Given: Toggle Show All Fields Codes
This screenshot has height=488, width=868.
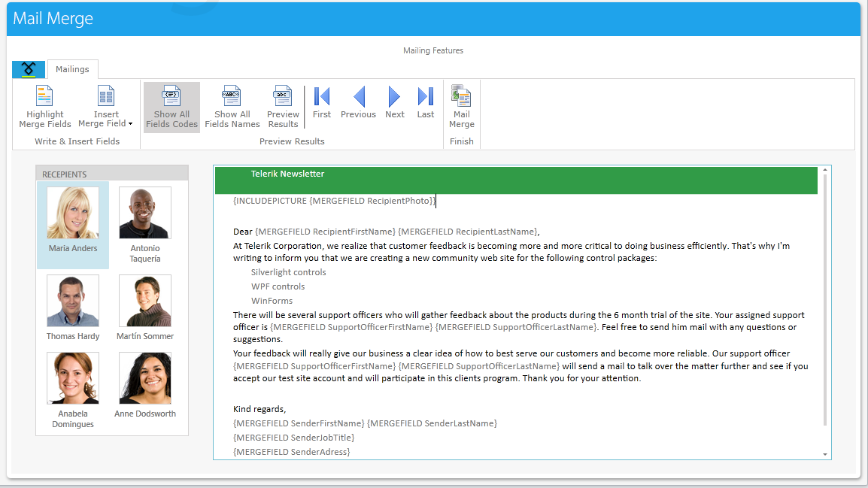Looking at the screenshot, I should pos(171,108).
